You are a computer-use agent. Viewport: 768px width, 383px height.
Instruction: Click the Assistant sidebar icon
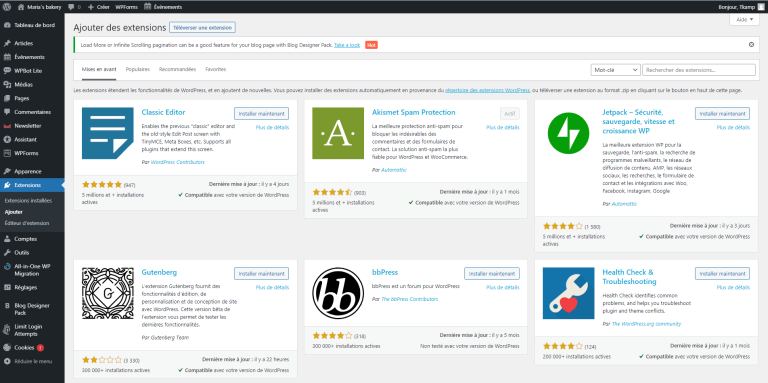7,139
